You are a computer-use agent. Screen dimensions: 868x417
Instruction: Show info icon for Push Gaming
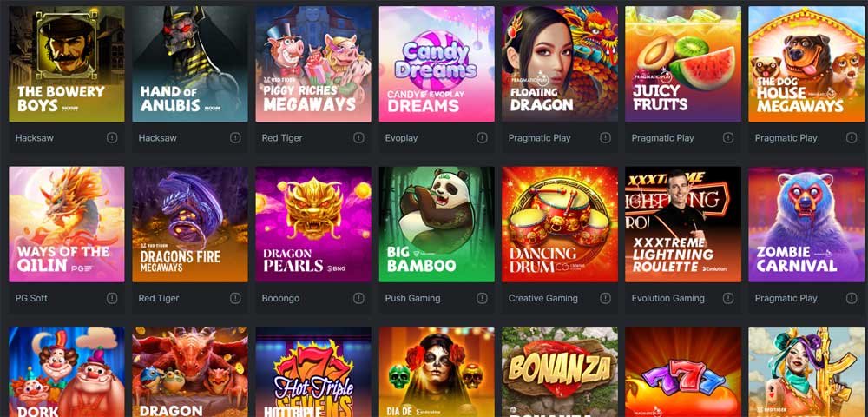click(482, 298)
